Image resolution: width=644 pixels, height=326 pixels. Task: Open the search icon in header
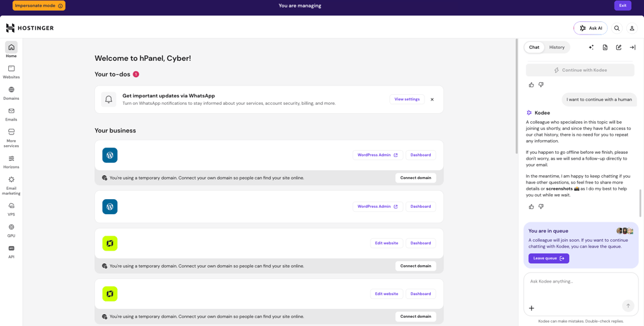click(x=616, y=28)
